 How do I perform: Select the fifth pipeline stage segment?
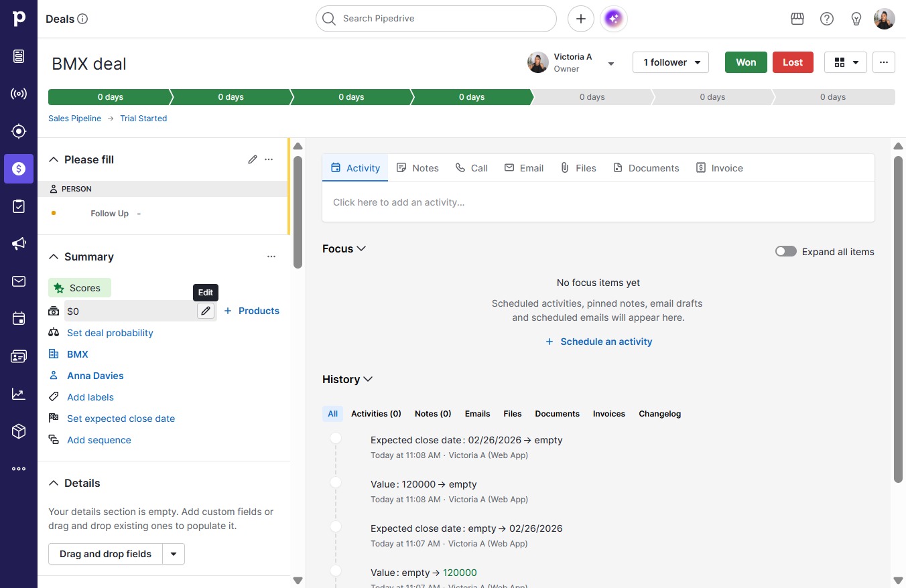coord(593,97)
